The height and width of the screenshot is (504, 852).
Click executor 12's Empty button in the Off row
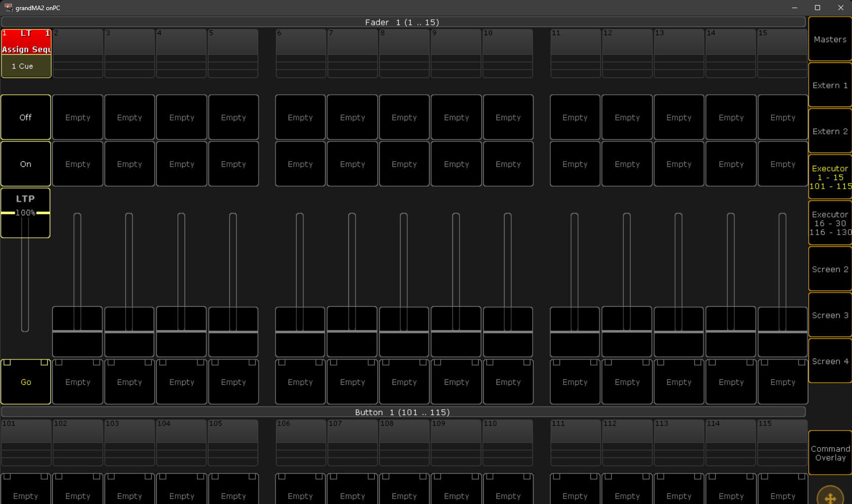[627, 117]
